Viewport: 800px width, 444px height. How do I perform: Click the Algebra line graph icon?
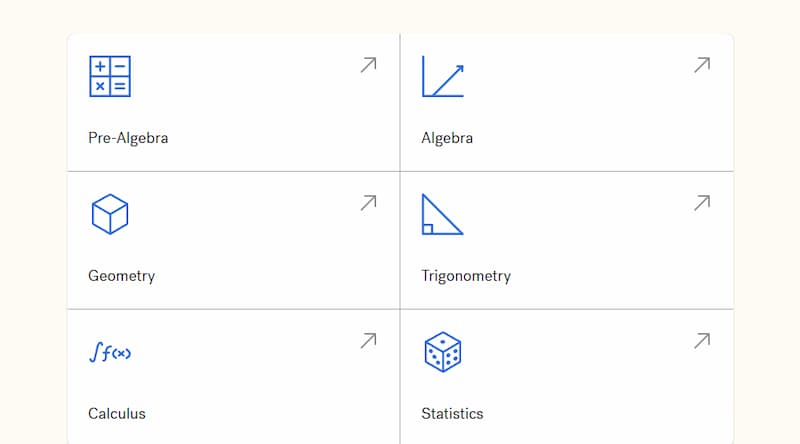click(x=443, y=76)
